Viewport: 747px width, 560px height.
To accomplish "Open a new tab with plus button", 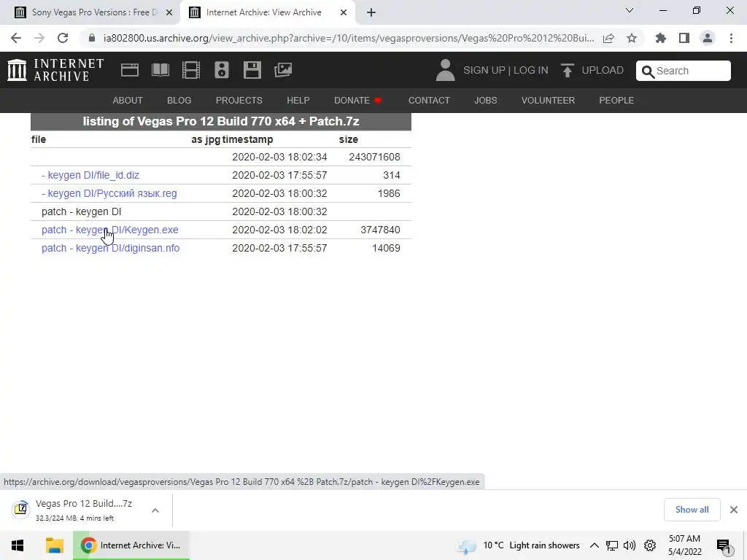I will coord(371,12).
